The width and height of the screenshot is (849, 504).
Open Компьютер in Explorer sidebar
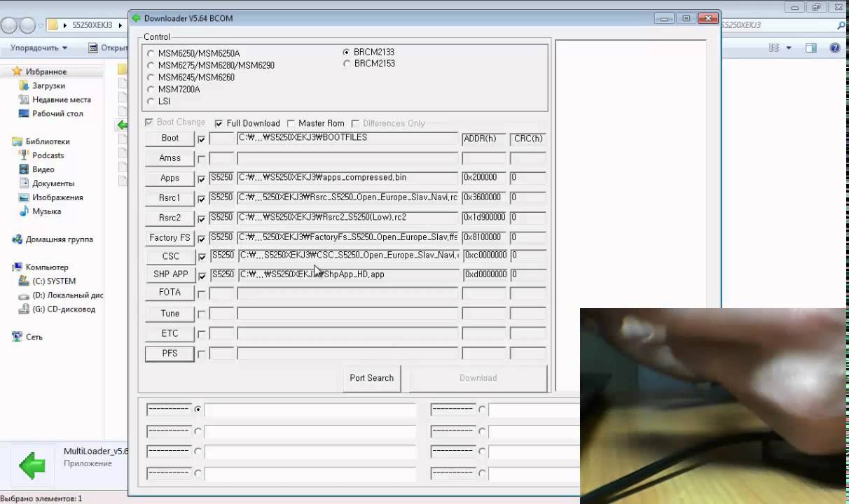(x=47, y=267)
